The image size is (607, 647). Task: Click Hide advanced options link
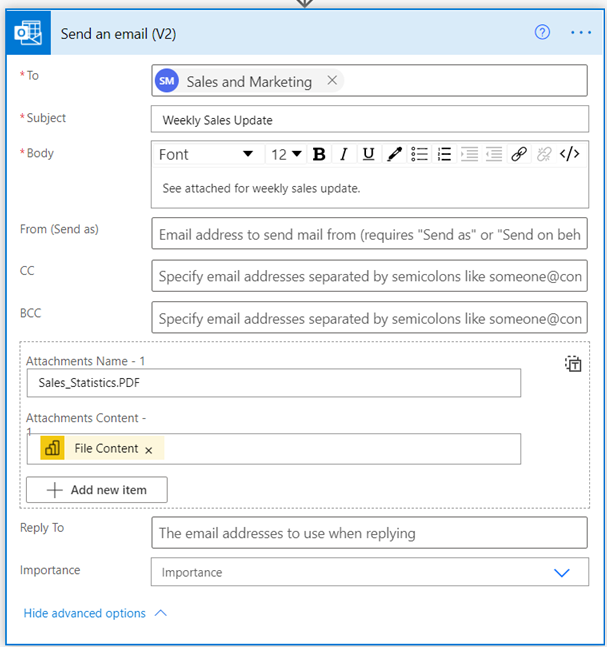(85, 613)
